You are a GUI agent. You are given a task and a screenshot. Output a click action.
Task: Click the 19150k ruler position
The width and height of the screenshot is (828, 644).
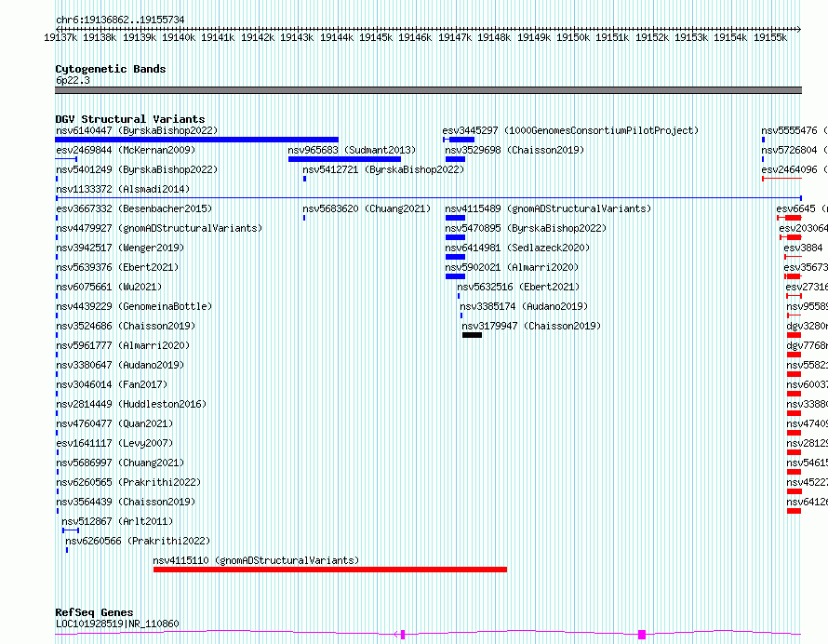click(x=573, y=37)
